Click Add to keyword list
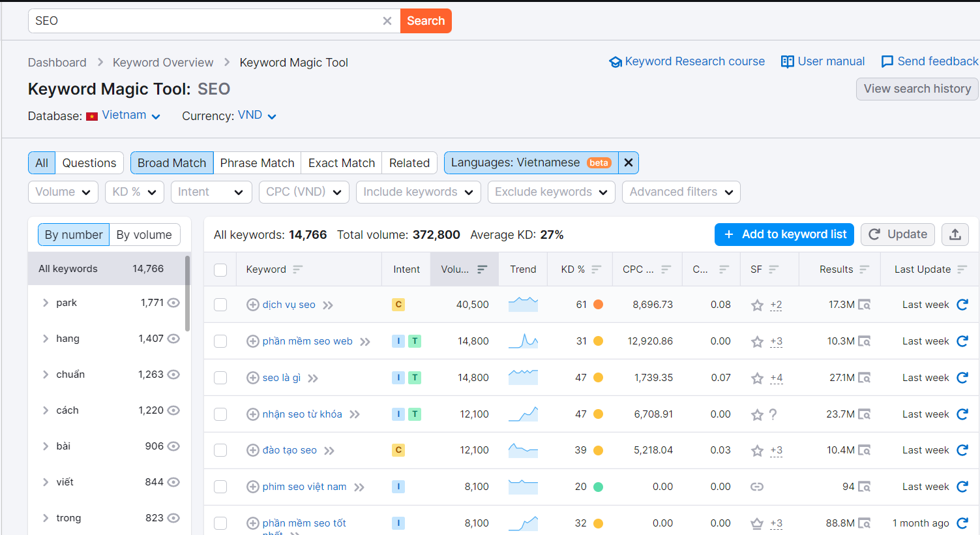Screen dimensions: 980x535 784,234
